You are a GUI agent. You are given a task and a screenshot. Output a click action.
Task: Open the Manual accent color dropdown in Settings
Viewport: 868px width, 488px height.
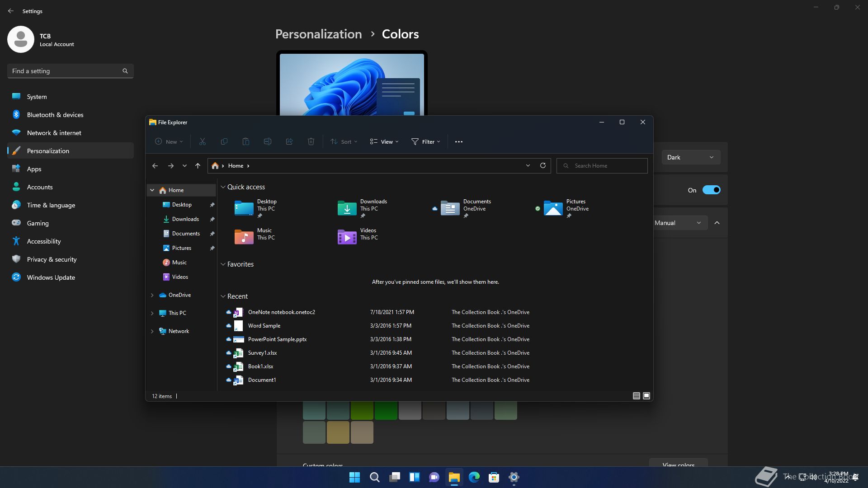[x=680, y=223]
